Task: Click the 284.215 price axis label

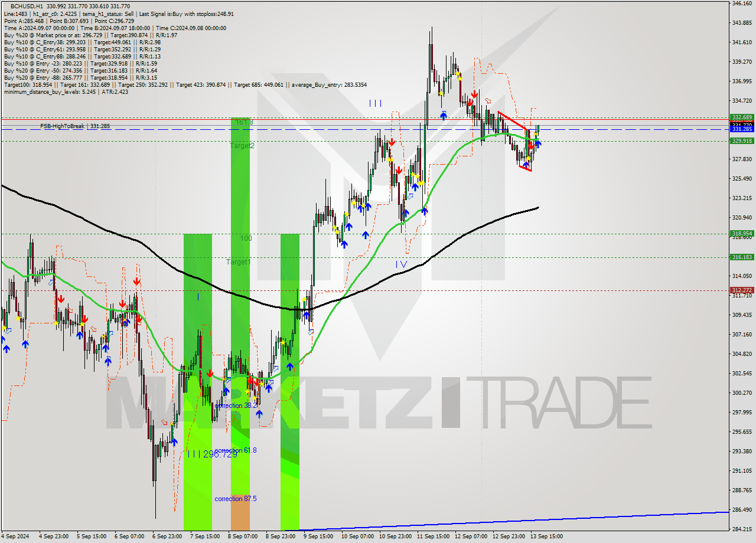Action: point(742,529)
